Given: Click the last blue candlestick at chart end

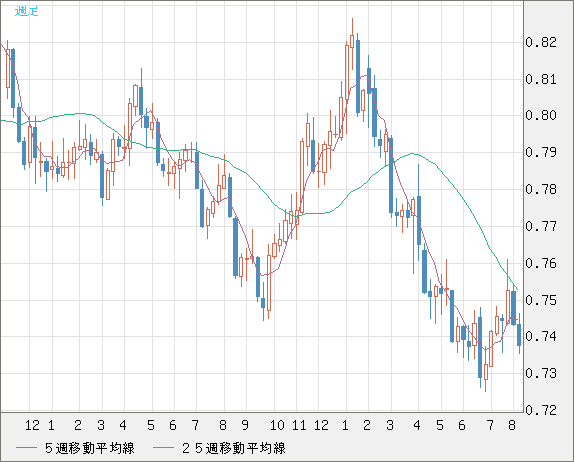Looking at the screenshot, I should (x=519, y=335).
